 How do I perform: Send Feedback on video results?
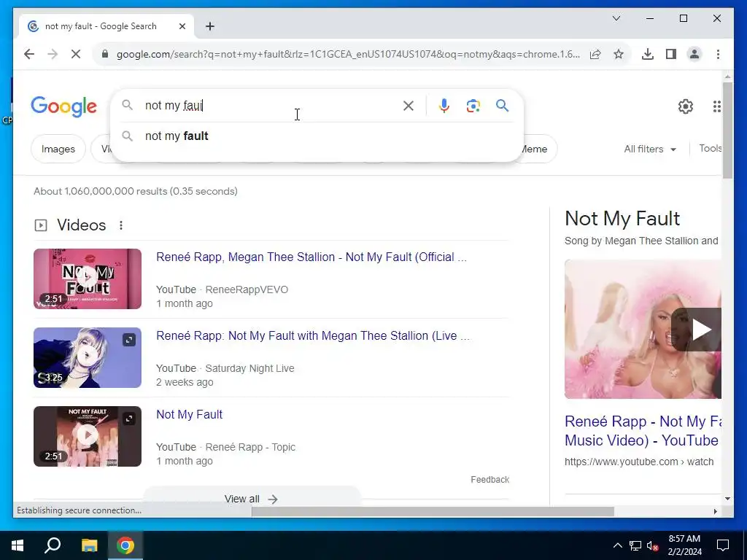pos(489,480)
